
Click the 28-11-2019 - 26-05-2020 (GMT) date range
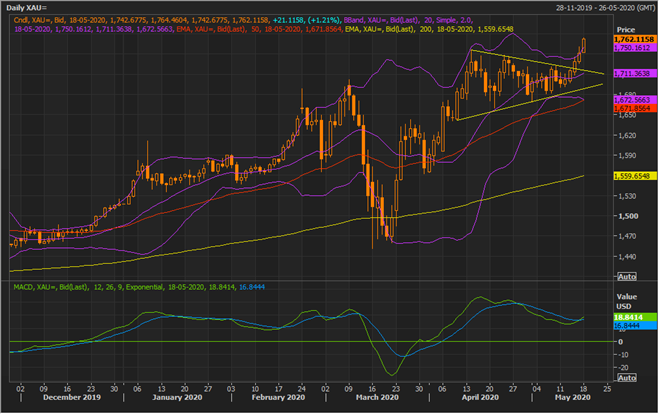606,8
